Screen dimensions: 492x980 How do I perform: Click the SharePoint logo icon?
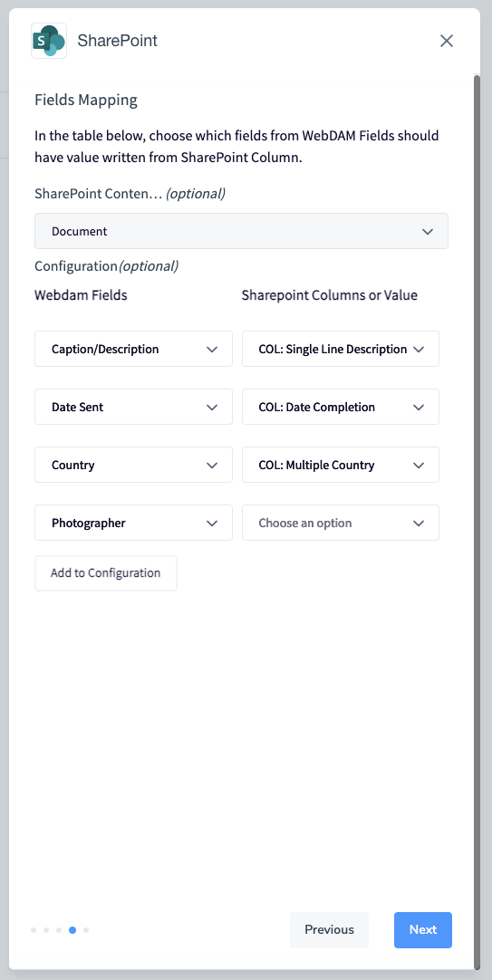(x=49, y=41)
